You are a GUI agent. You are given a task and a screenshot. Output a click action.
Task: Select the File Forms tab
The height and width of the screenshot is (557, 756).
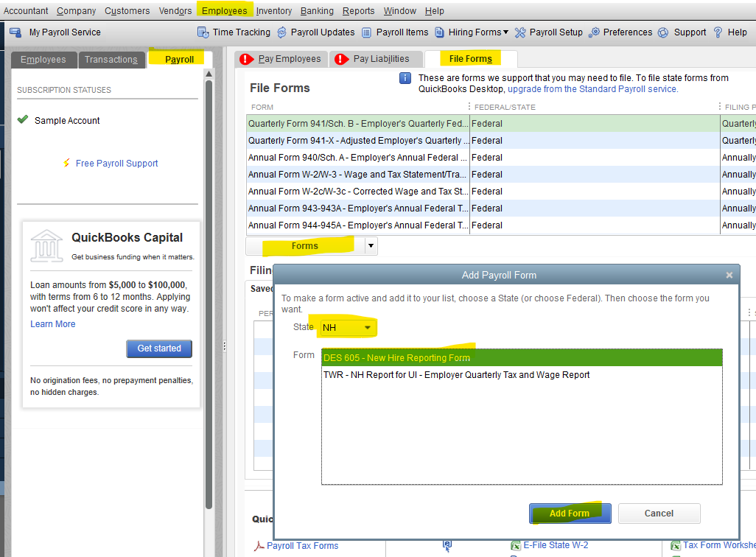click(471, 59)
